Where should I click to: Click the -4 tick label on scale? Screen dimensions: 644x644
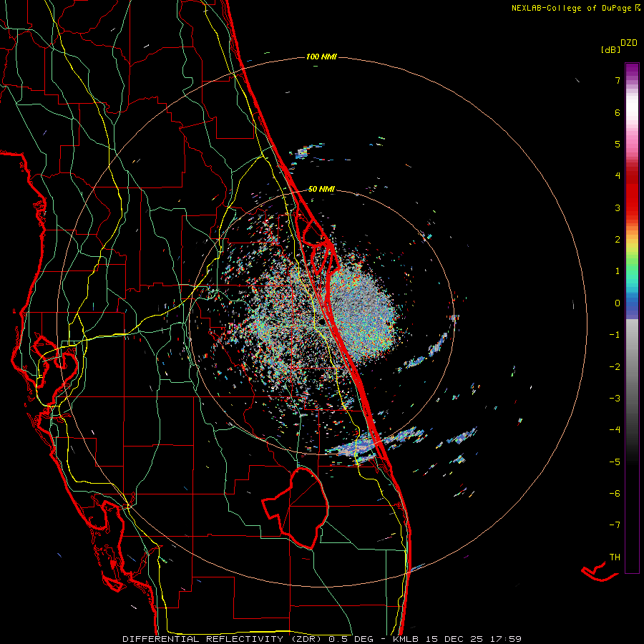[615, 430]
